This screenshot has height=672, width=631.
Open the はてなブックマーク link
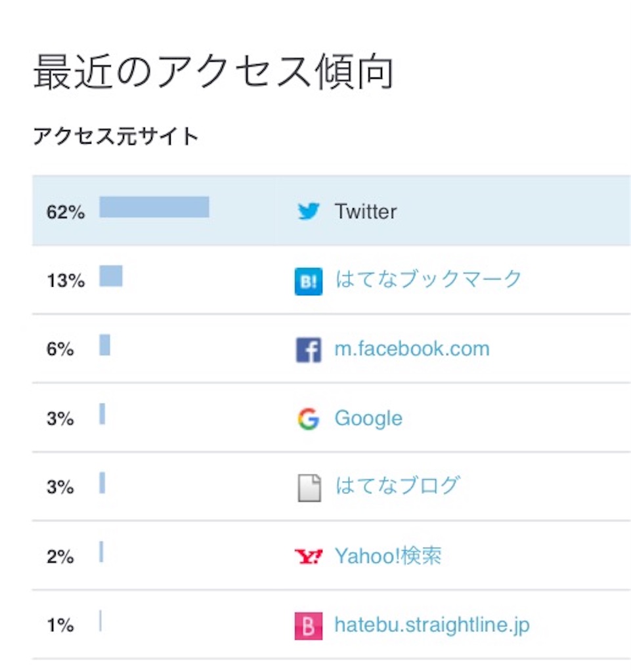tap(428, 279)
